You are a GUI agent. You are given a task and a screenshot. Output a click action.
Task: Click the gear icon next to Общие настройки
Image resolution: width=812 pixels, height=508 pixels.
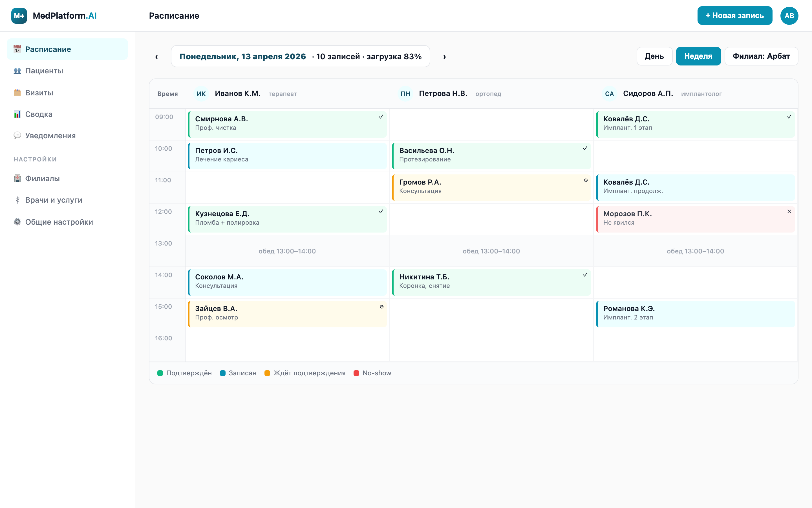pos(17,222)
